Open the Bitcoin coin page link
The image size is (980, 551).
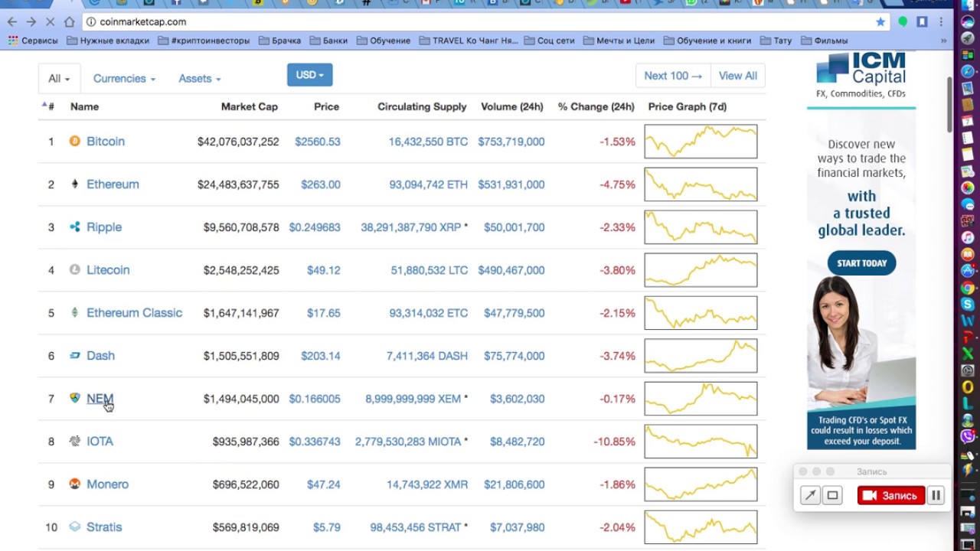[106, 142]
